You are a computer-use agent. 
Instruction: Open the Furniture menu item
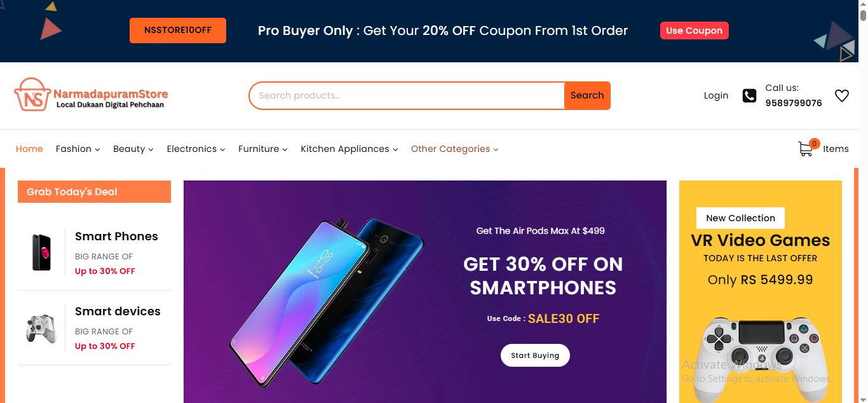pyautogui.click(x=262, y=149)
